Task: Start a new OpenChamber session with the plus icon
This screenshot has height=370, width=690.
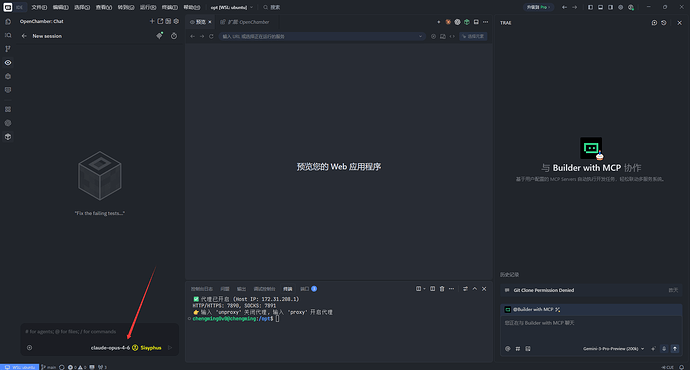Action: (x=152, y=21)
